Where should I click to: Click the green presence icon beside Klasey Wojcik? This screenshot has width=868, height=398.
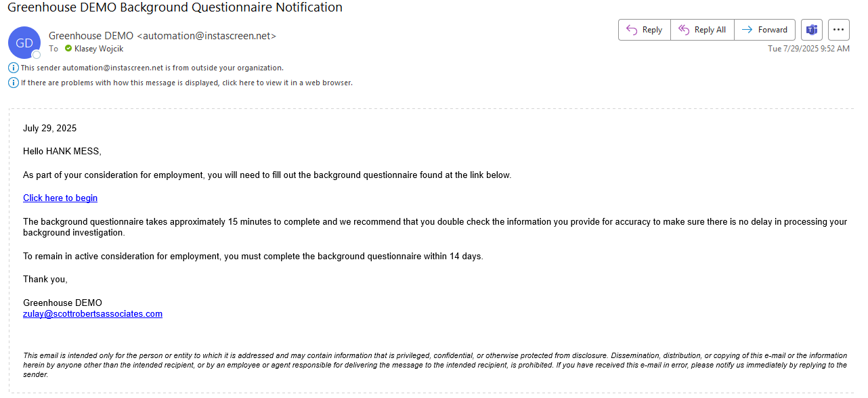click(68, 49)
